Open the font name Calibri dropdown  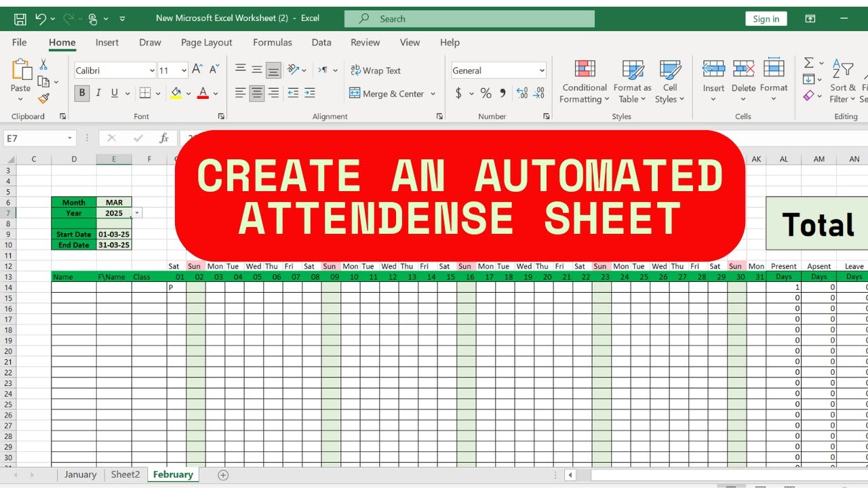[152, 70]
